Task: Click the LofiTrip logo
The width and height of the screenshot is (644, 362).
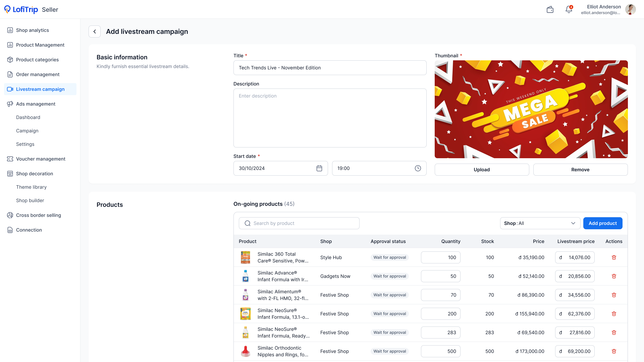Action: point(21,10)
